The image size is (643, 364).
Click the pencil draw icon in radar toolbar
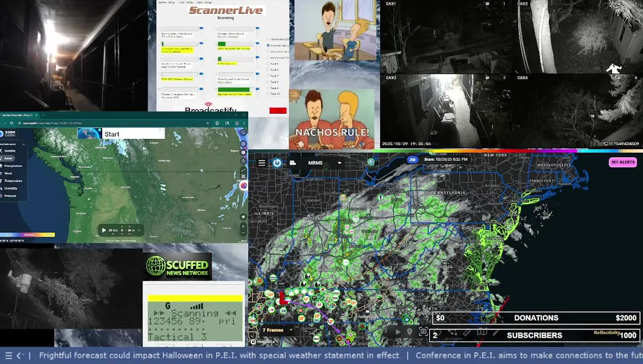pyautogui.click(x=495, y=333)
